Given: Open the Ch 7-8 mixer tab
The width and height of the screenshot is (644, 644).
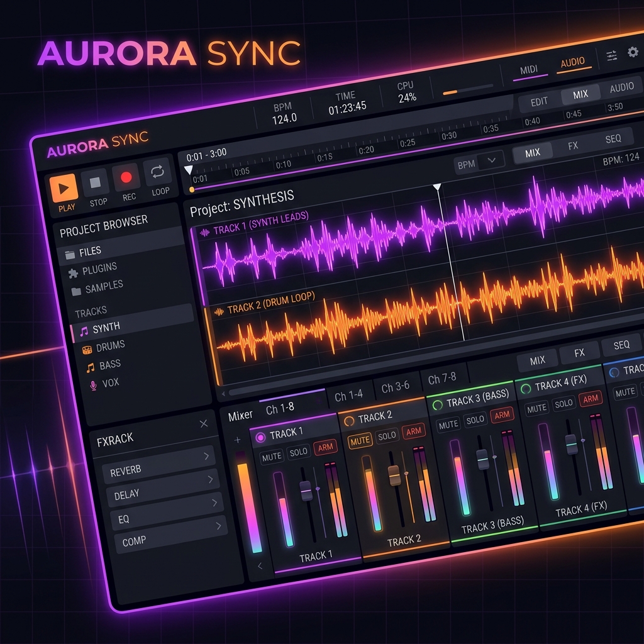Looking at the screenshot, I should (x=442, y=379).
